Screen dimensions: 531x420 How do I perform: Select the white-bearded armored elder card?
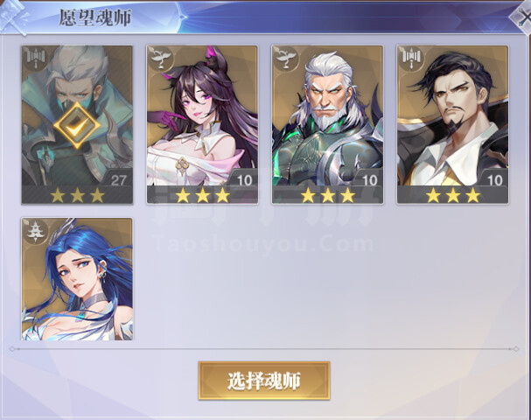pos(327,124)
